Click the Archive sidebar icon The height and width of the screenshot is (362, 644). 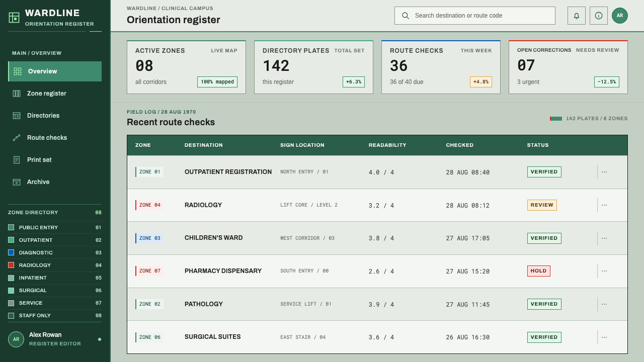coord(17,182)
